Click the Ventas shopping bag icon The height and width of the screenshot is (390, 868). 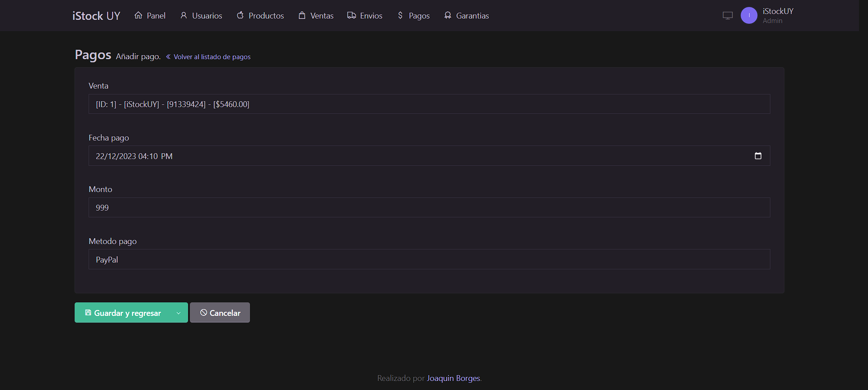coord(302,15)
